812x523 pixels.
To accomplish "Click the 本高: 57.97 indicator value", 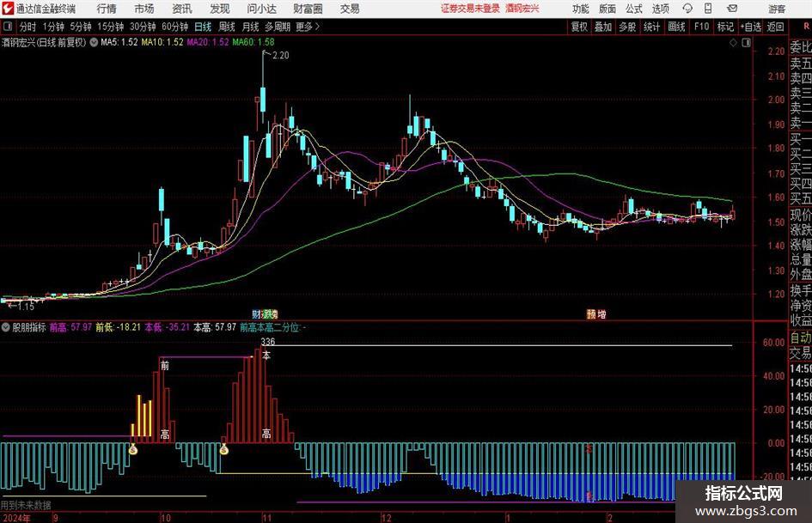I will click(x=215, y=327).
